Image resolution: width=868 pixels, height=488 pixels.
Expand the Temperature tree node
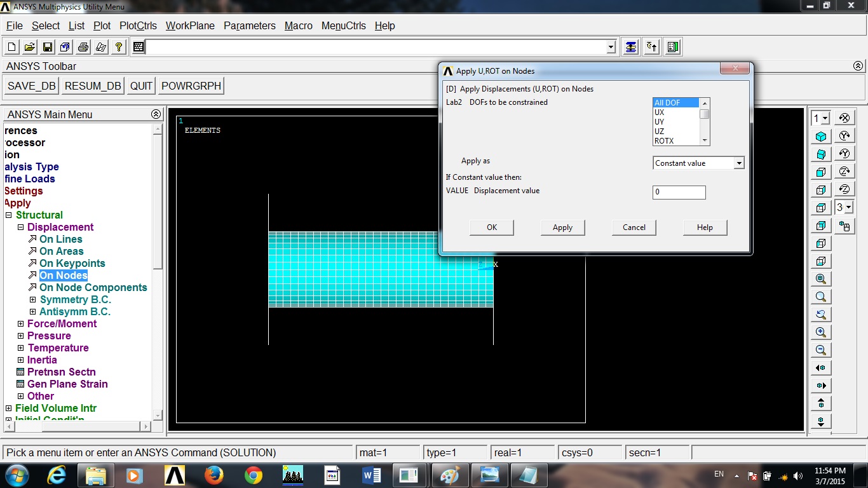coord(20,348)
